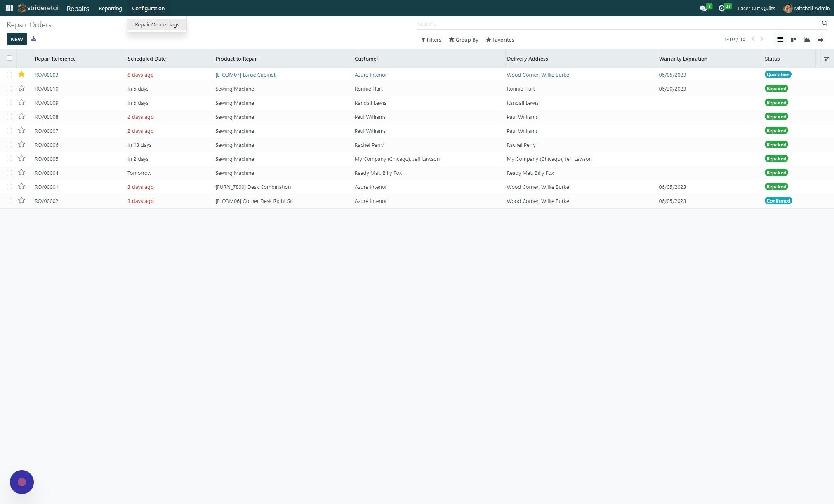Go to next page of records
834x504 pixels.
[762, 39]
